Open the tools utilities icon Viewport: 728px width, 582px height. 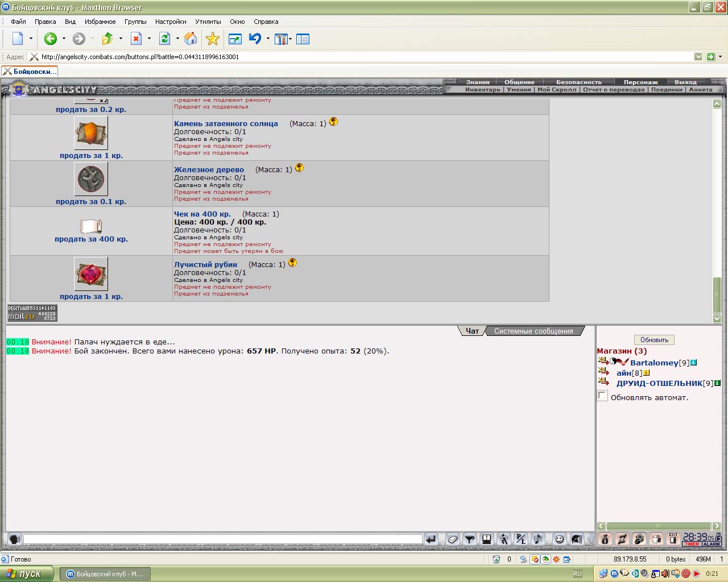tap(281, 39)
